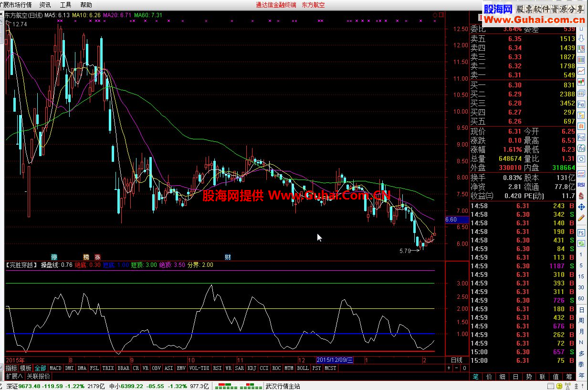Switch to the KDJ indicator tab
This screenshot has height=390, width=588.
pyautogui.click(x=252, y=368)
